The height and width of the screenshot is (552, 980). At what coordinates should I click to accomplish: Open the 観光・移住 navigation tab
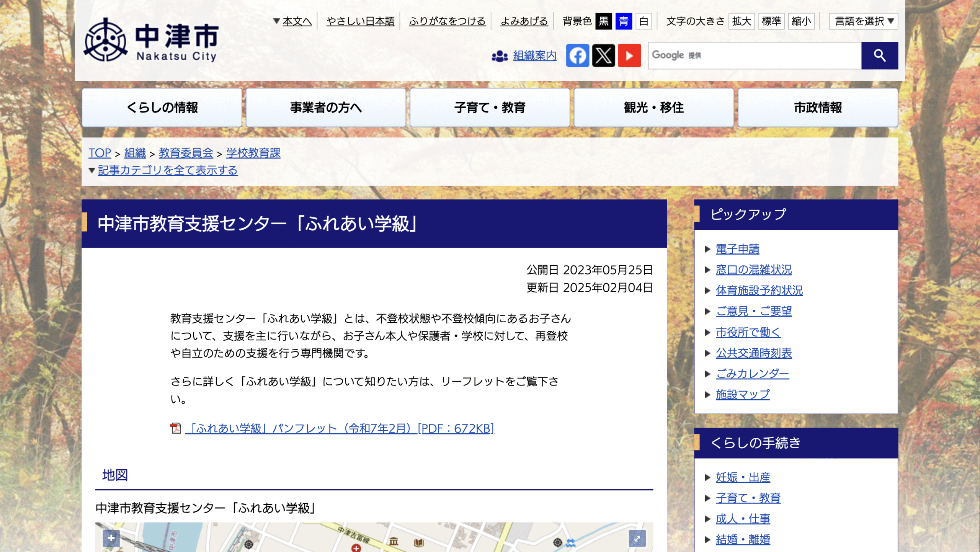654,108
